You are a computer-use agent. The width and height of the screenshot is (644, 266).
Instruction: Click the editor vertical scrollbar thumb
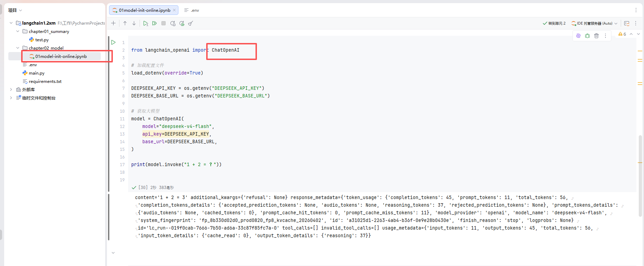(x=640, y=176)
